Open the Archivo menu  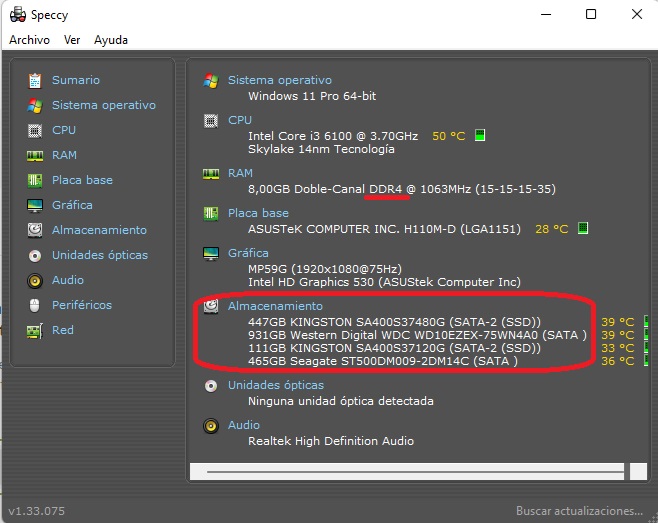click(29, 40)
